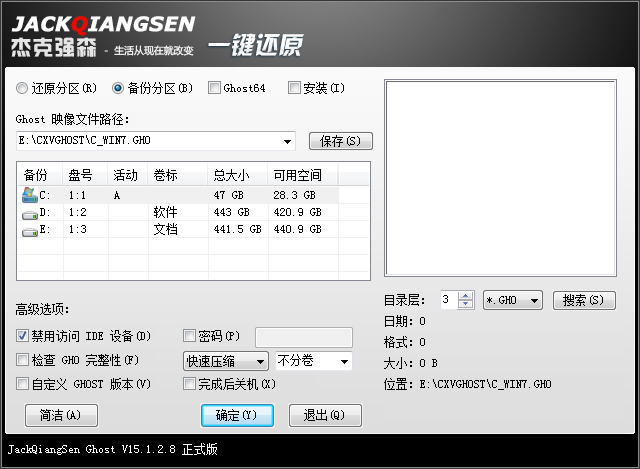This screenshot has height=469, width=640.
Task: Increase the 目录层 value with up arrow
Action: (x=465, y=296)
